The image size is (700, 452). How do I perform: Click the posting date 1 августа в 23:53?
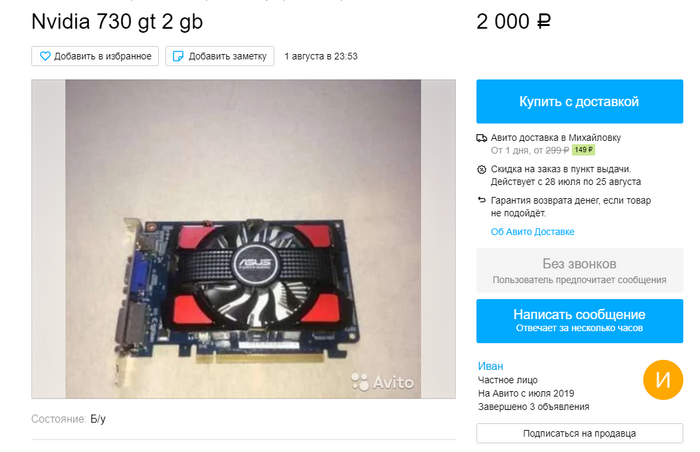pos(321,56)
